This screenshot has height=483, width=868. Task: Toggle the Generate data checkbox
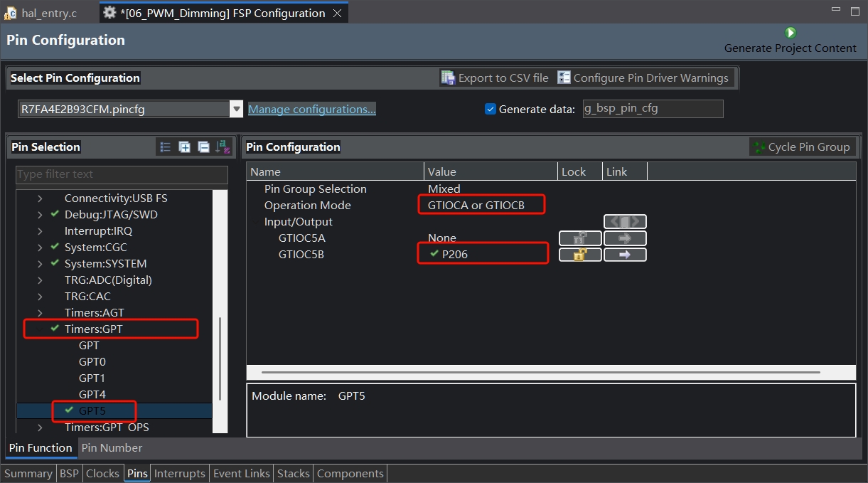tap(490, 109)
